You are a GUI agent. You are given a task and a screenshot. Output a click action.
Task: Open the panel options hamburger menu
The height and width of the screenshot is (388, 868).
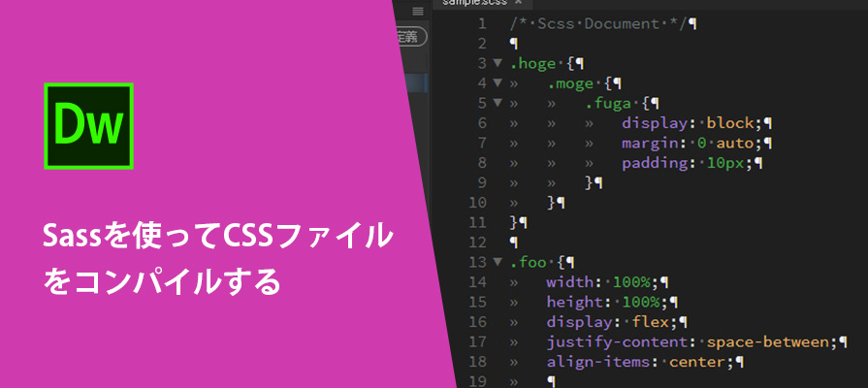click(x=418, y=11)
